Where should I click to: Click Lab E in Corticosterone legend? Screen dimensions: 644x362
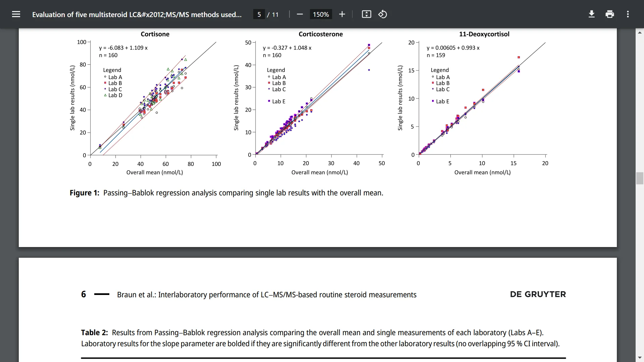pyautogui.click(x=276, y=101)
